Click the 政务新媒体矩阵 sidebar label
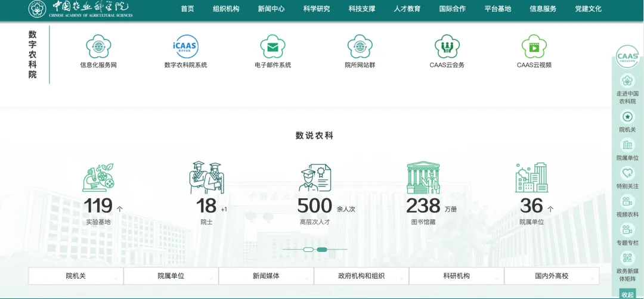 click(x=627, y=275)
